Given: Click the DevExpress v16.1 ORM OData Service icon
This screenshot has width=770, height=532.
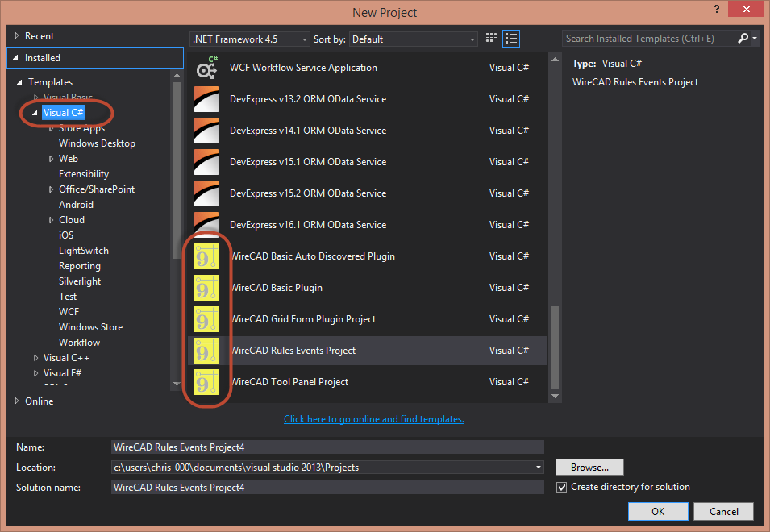Looking at the screenshot, I should coord(206,224).
